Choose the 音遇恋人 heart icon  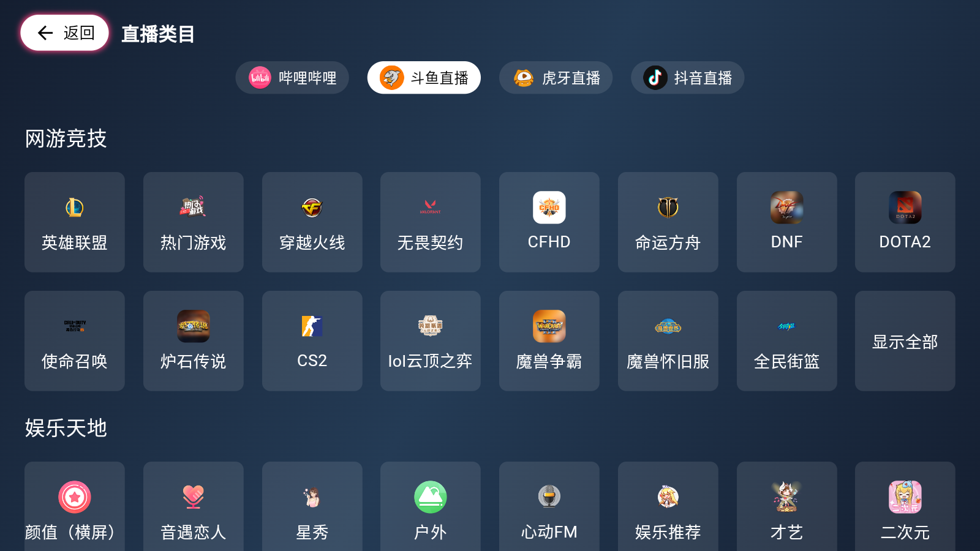pyautogui.click(x=194, y=497)
